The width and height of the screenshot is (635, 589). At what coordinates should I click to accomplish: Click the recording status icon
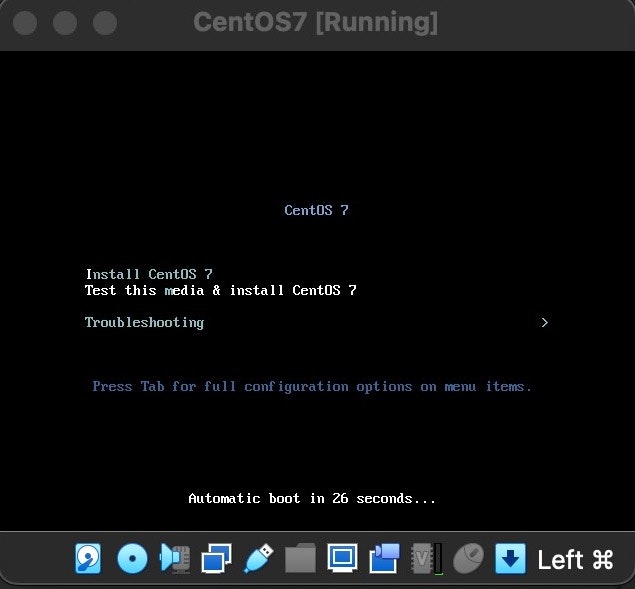(384, 559)
